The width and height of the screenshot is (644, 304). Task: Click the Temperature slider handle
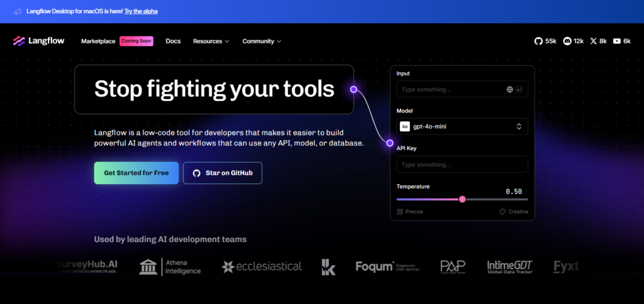coord(462,199)
